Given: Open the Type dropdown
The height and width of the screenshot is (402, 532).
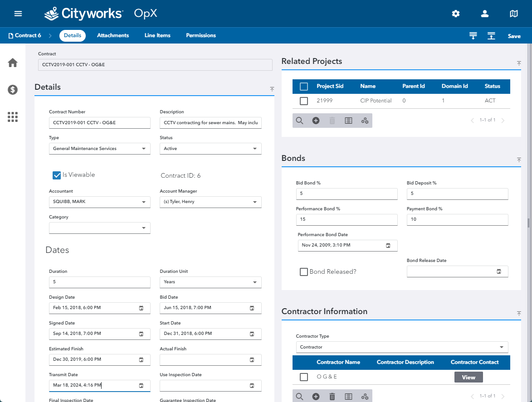Looking at the screenshot, I should [x=99, y=149].
